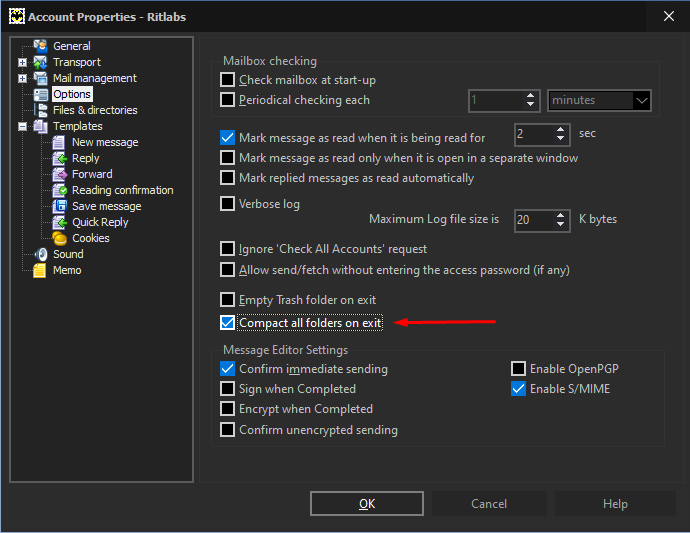Click the Cookies icon
The width and height of the screenshot is (690, 533).
pyautogui.click(x=59, y=238)
